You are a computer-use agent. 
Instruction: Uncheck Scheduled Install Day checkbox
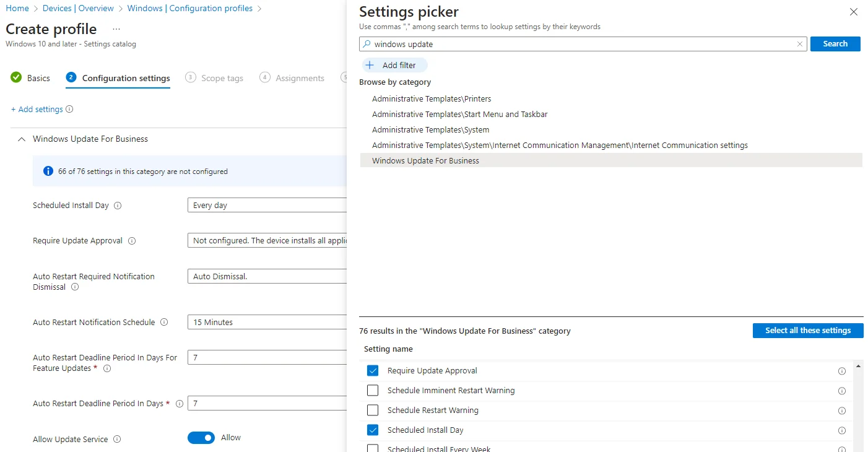click(x=373, y=430)
